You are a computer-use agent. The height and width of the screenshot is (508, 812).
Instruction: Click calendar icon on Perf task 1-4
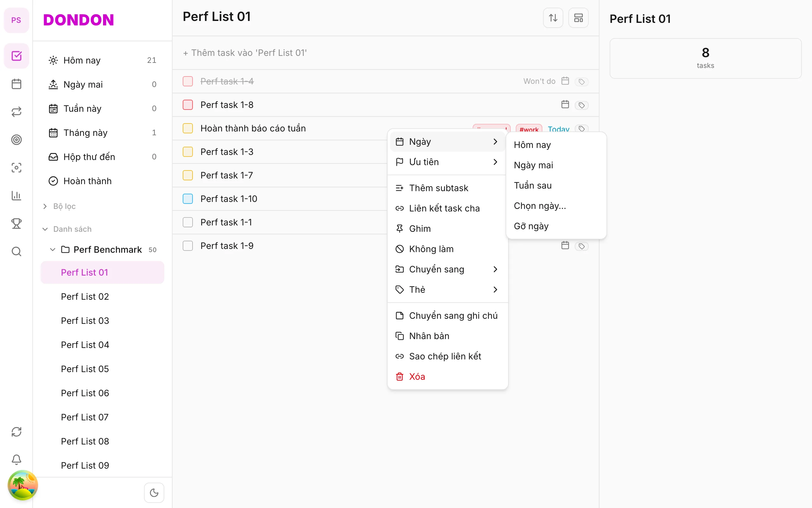pyautogui.click(x=565, y=81)
